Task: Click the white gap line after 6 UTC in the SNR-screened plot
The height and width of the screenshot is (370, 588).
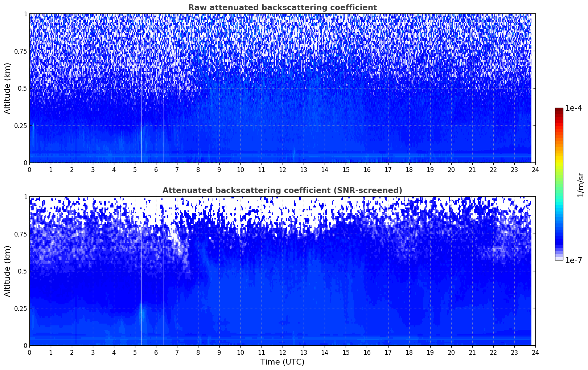Action: [x=164, y=290]
